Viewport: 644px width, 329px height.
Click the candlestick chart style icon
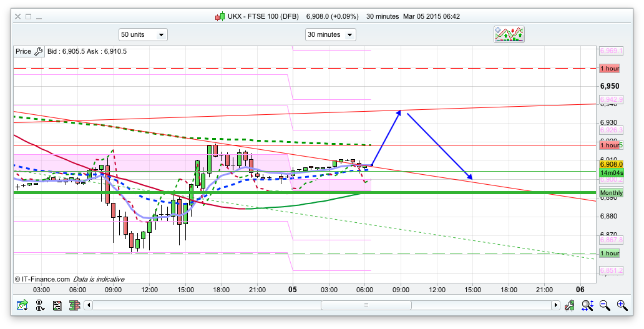coord(570,305)
